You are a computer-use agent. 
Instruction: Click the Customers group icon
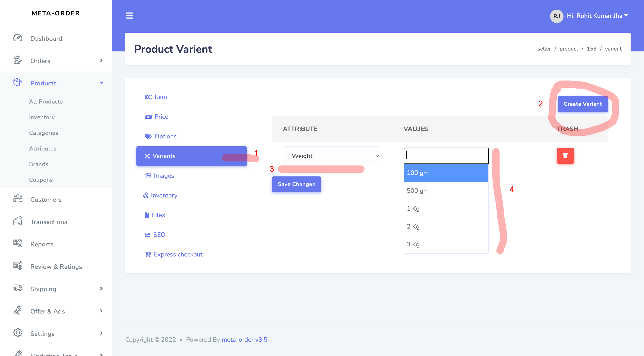pyautogui.click(x=18, y=199)
